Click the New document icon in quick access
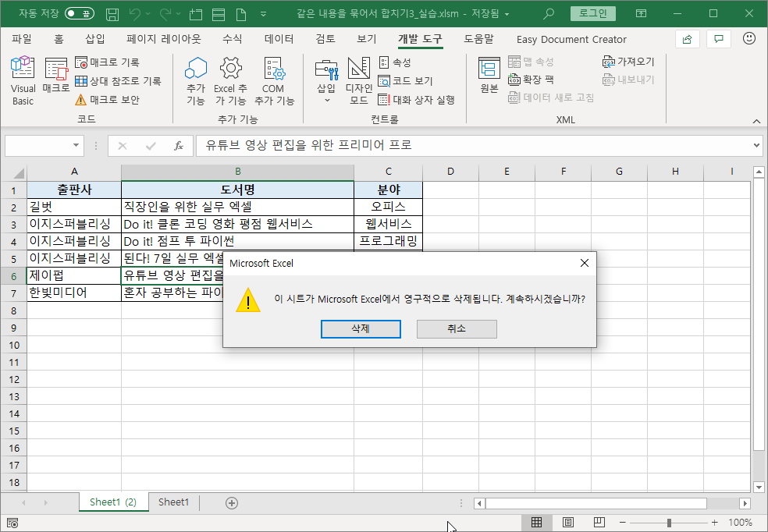The width and height of the screenshot is (768, 532). [x=241, y=14]
